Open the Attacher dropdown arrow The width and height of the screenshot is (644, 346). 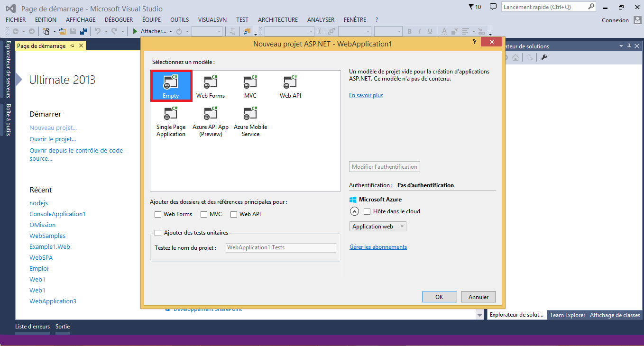click(170, 32)
